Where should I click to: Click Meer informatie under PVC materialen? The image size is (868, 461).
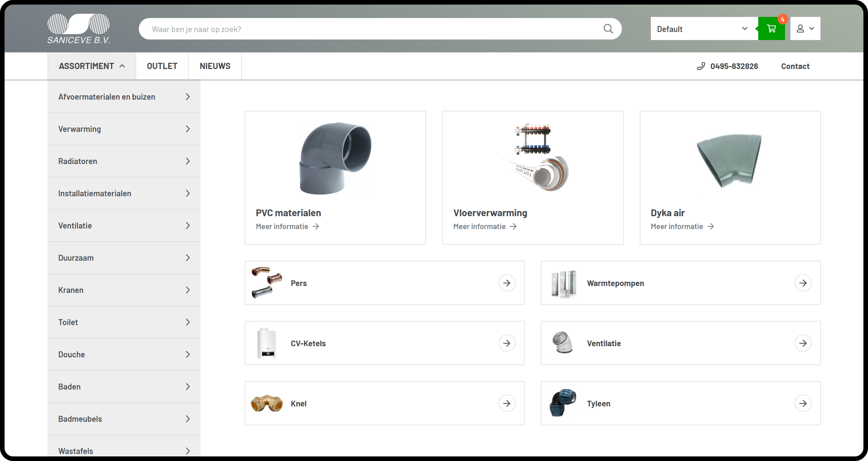(x=287, y=226)
